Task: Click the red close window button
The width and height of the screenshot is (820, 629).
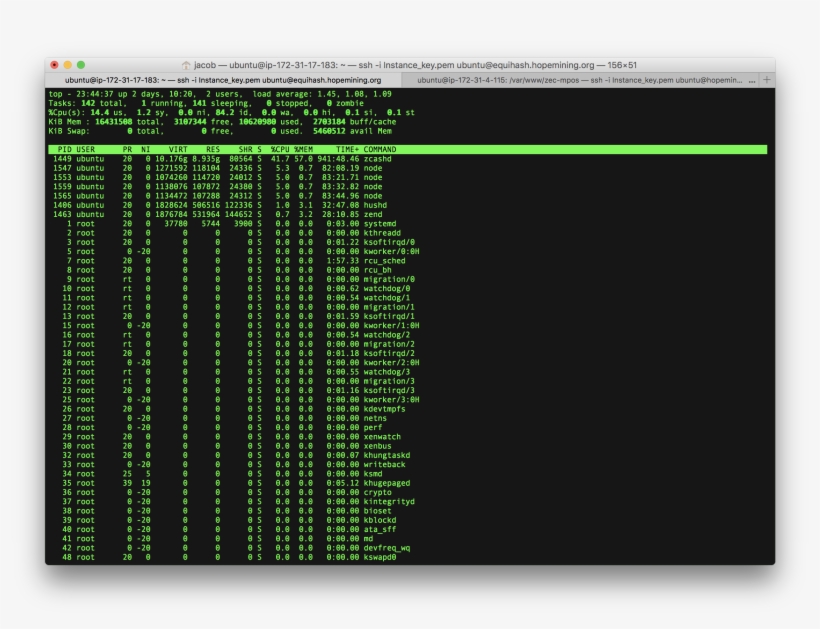Action: click(x=54, y=65)
